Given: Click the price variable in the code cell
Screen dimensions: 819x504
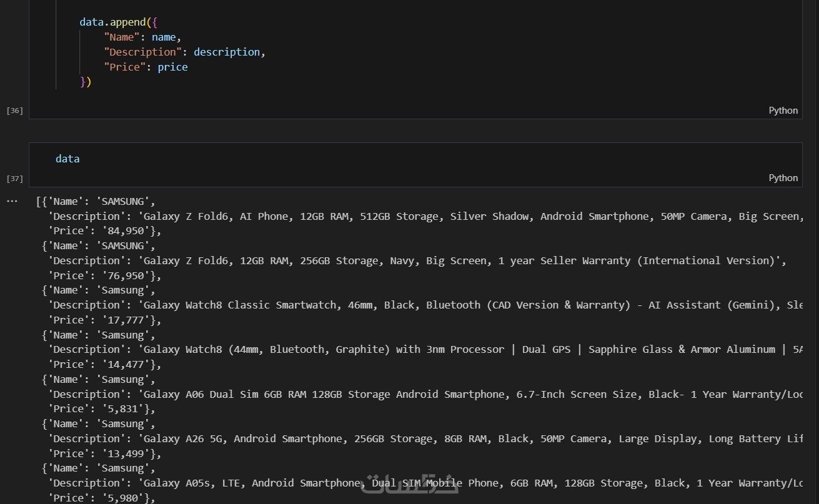Looking at the screenshot, I should [172, 67].
